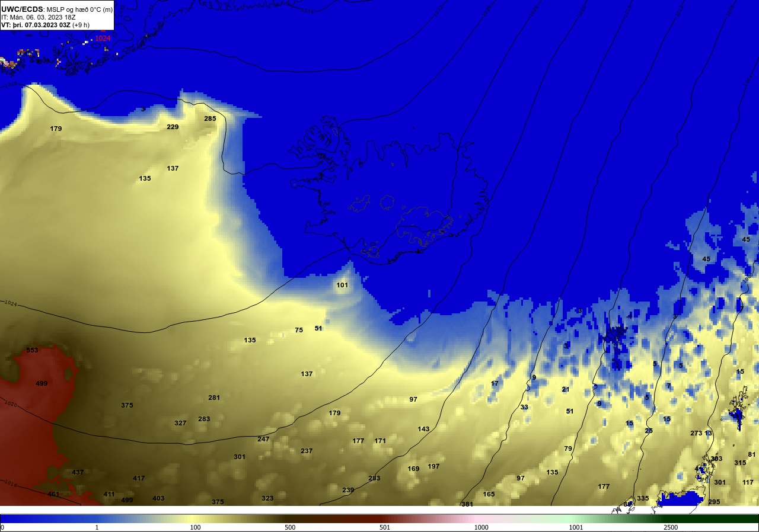Click the 7 map value

point(669,386)
